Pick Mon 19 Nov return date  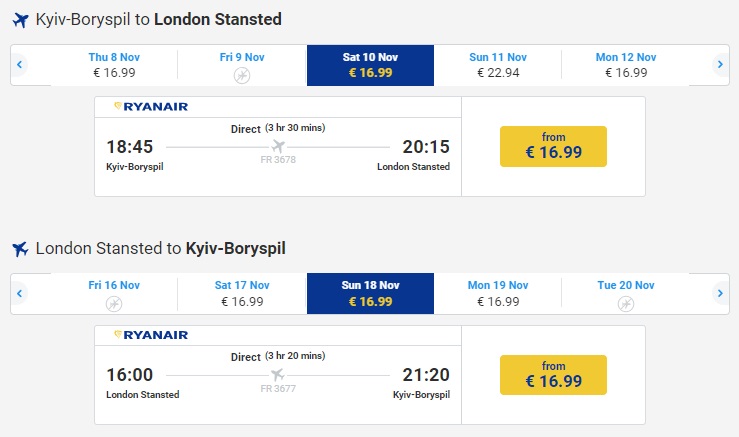click(498, 293)
